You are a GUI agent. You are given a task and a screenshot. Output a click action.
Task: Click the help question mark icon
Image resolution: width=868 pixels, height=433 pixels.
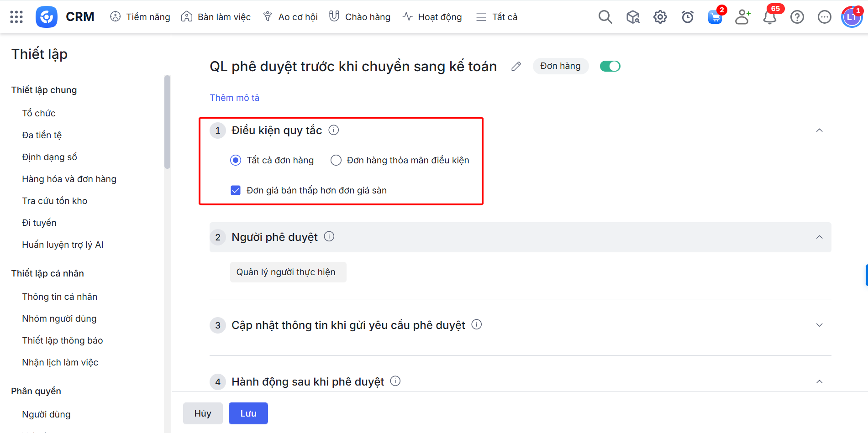(797, 17)
